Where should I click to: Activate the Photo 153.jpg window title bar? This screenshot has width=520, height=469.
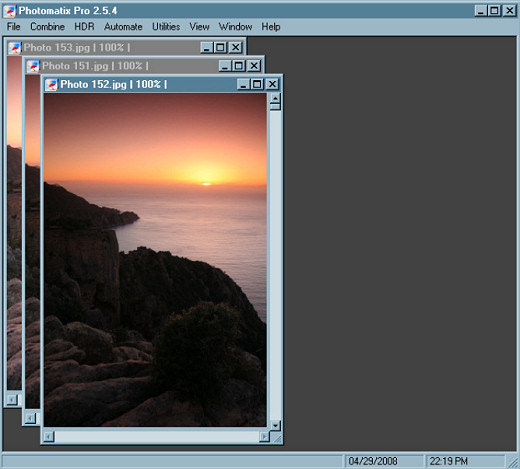pos(110,48)
